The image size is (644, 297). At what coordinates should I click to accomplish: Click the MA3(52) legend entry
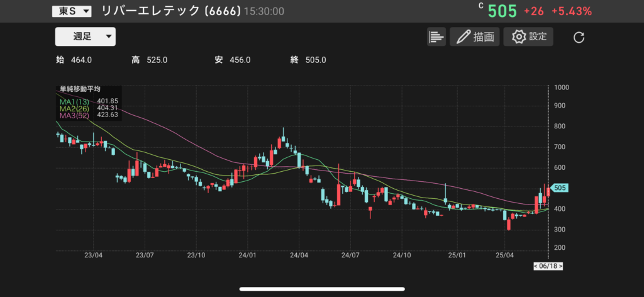coord(89,115)
